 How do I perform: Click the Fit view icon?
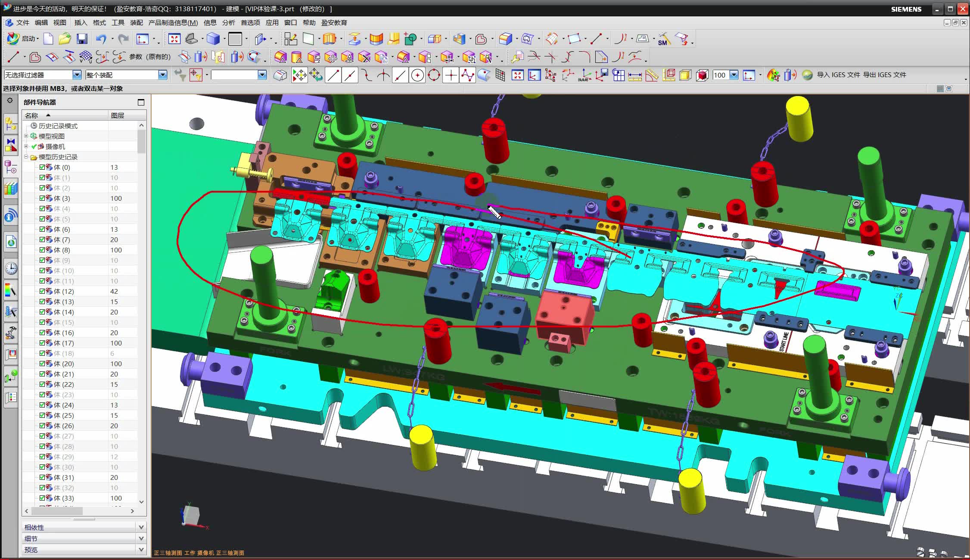174,39
